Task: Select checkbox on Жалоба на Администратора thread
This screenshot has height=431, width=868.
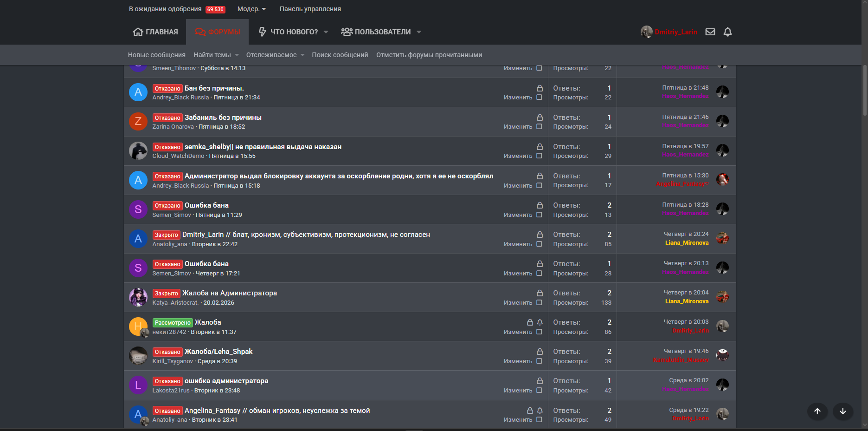Action: coord(539,303)
